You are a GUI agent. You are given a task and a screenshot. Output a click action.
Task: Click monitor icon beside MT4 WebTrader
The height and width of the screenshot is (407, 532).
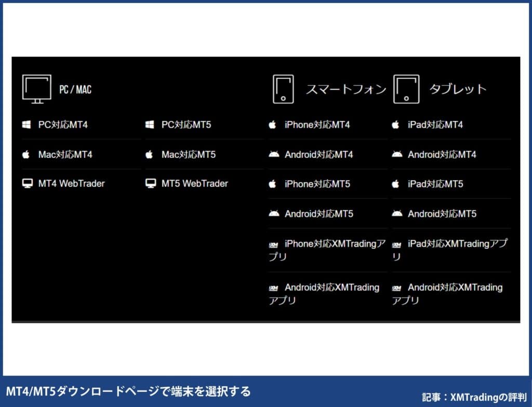[x=28, y=183]
